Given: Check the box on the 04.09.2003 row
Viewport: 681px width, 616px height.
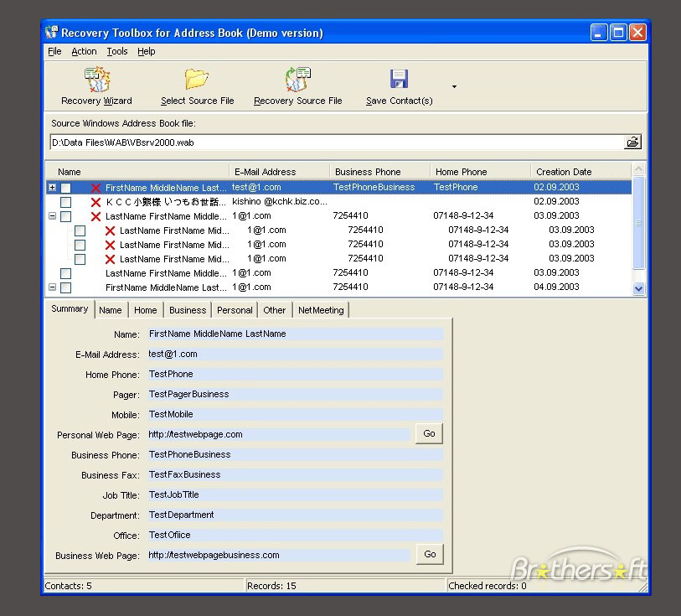Looking at the screenshot, I should pos(65,287).
